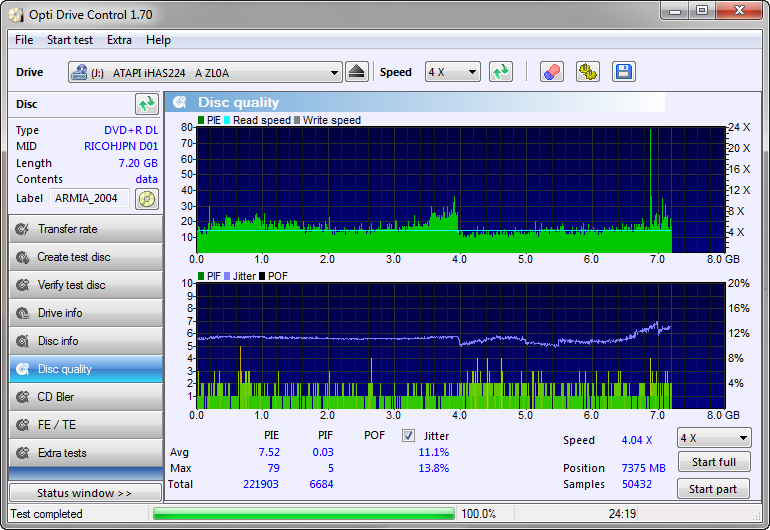Click the Disc quality header disc icon
Screen dimensions: 770x530
click(x=180, y=102)
